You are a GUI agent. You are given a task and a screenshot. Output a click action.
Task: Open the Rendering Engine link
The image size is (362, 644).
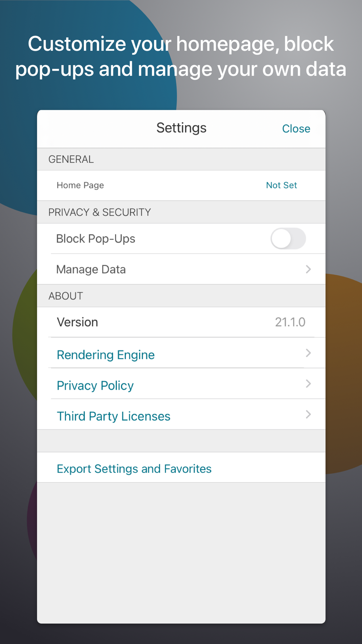106,355
